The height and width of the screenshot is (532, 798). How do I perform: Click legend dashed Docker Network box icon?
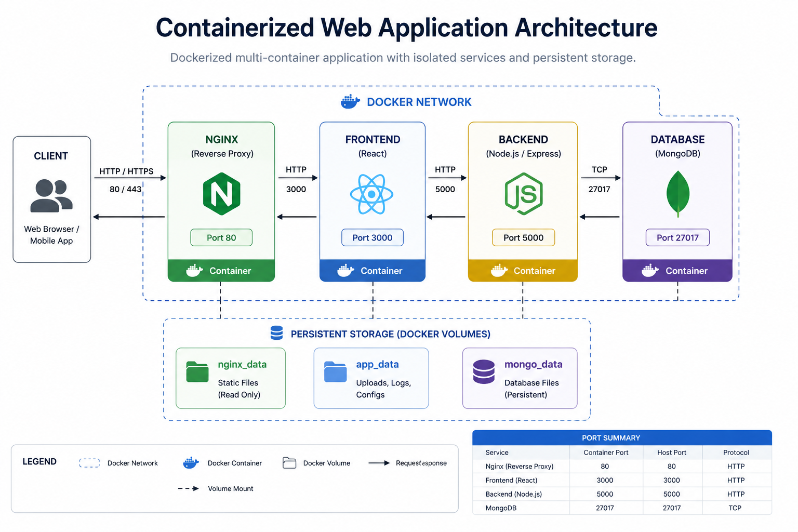point(89,463)
